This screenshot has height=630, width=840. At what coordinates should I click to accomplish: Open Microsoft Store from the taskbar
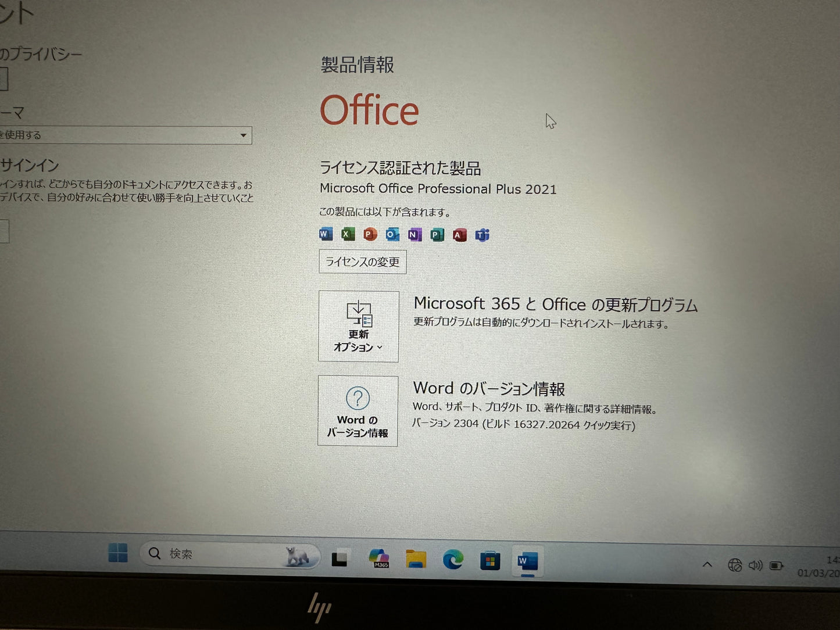(x=490, y=561)
